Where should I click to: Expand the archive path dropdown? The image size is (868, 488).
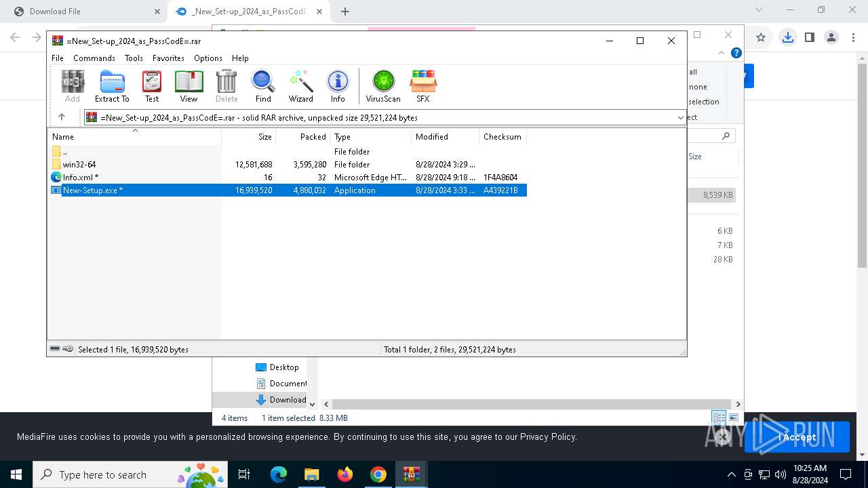click(x=680, y=117)
